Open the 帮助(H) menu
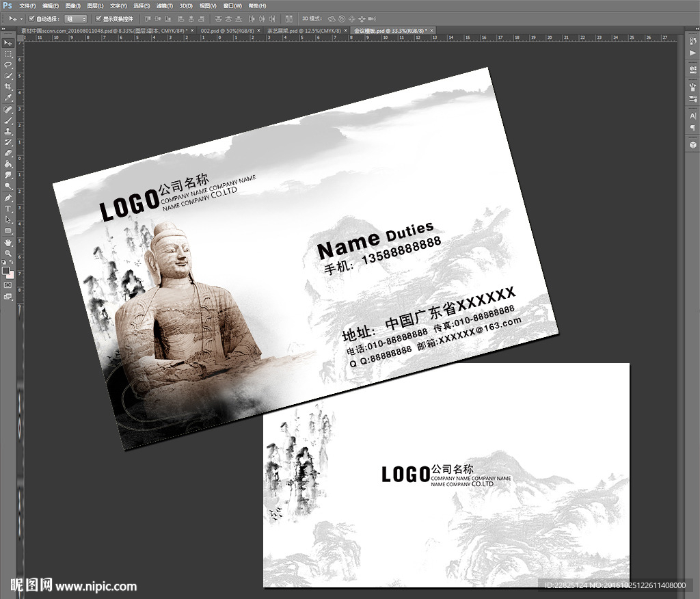Screen dimensions: 700x599 click(257, 5)
